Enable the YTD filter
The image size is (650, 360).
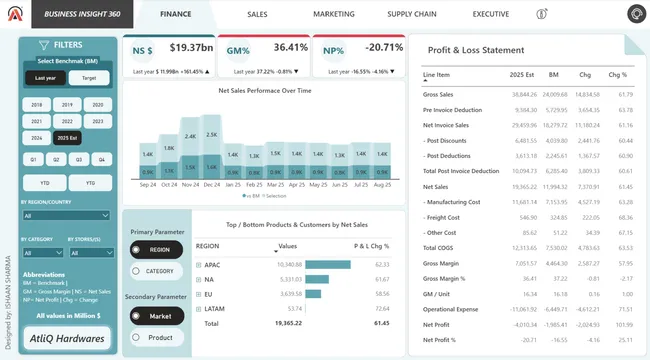(45, 183)
